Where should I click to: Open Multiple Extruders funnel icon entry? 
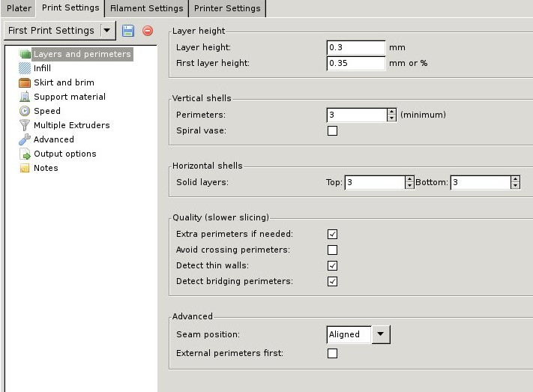pyautogui.click(x=25, y=125)
